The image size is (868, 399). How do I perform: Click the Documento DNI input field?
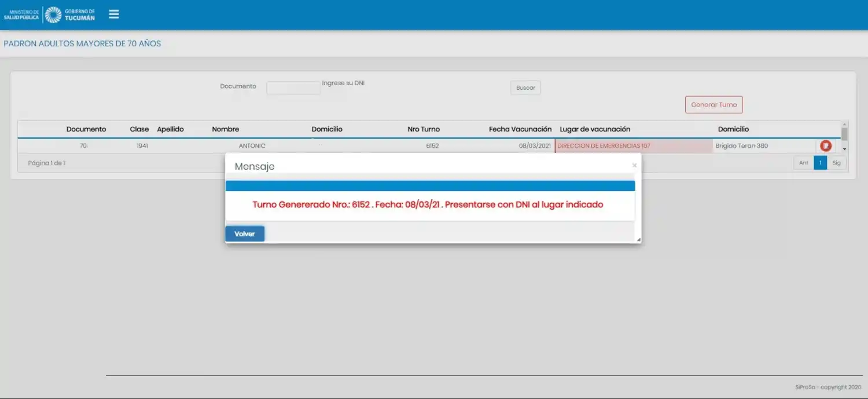(293, 87)
